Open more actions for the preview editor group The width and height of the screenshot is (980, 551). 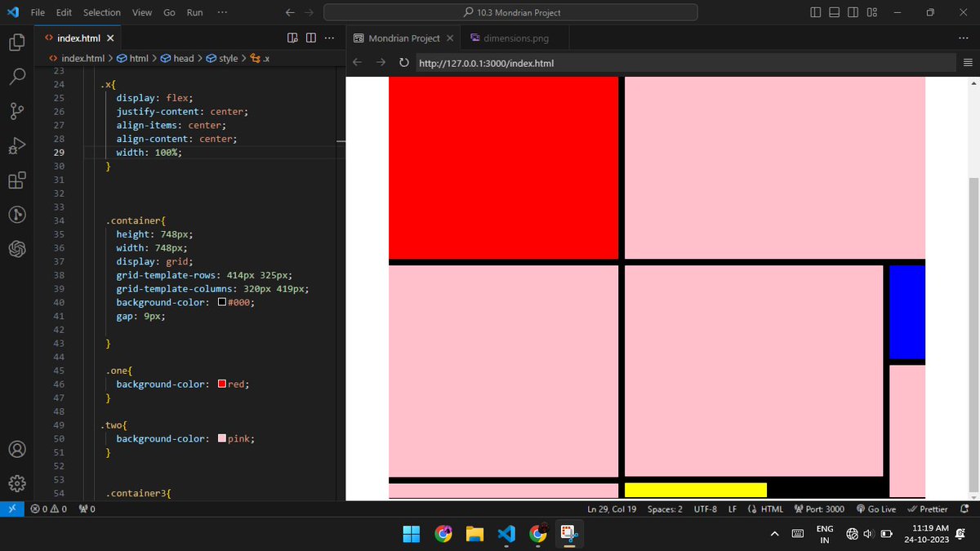click(964, 38)
